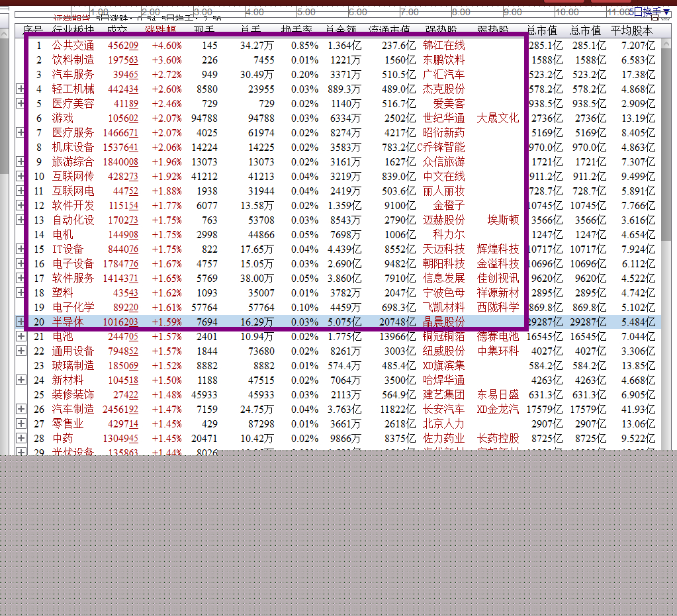The width and height of the screenshot is (677, 616).
Task: Click plus icon beside 中药
Action: click(x=21, y=438)
